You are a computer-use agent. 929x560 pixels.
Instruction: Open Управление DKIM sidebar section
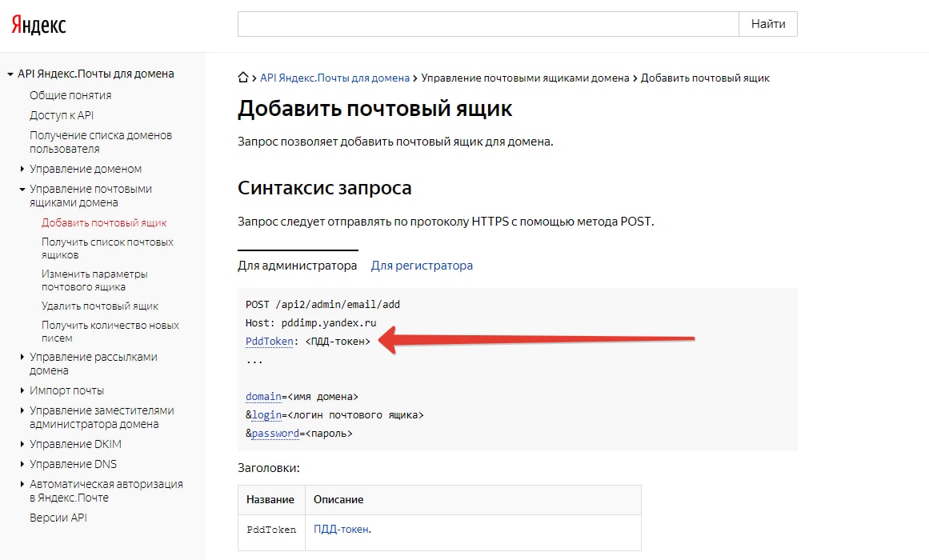75,445
